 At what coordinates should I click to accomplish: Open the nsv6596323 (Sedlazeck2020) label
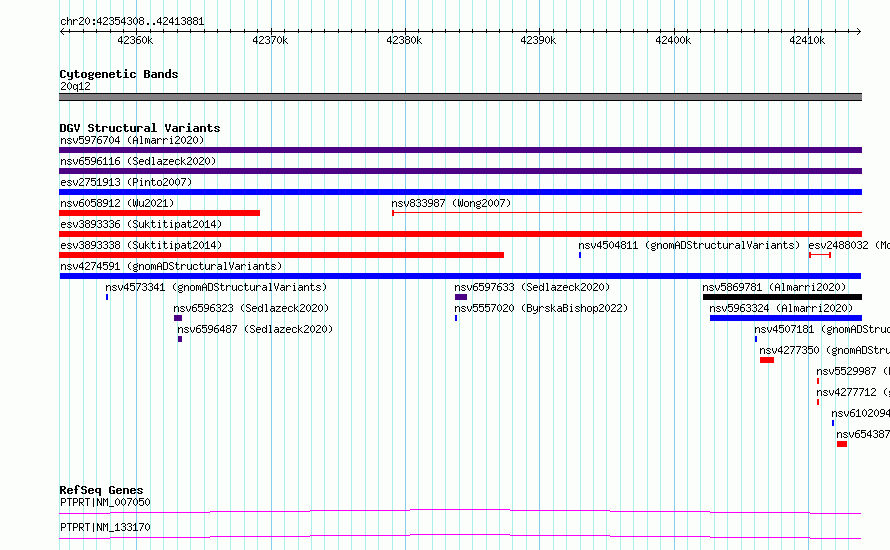coord(251,308)
